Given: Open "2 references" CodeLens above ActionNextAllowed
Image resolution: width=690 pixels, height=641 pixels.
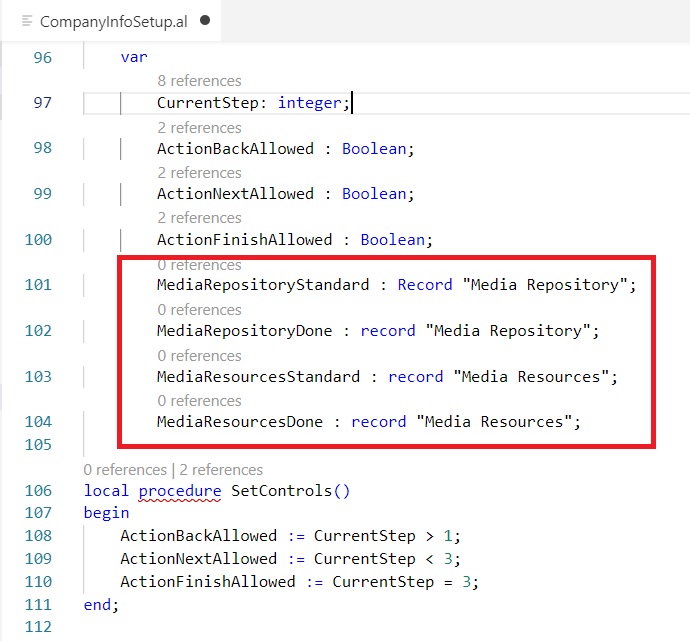Looking at the screenshot, I should 199,172.
